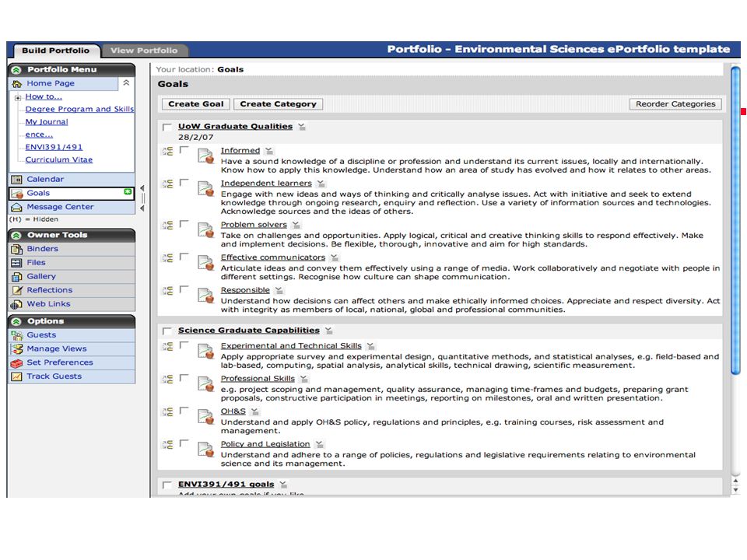
Task: Click the Create Goal button
Action: click(196, 104)
